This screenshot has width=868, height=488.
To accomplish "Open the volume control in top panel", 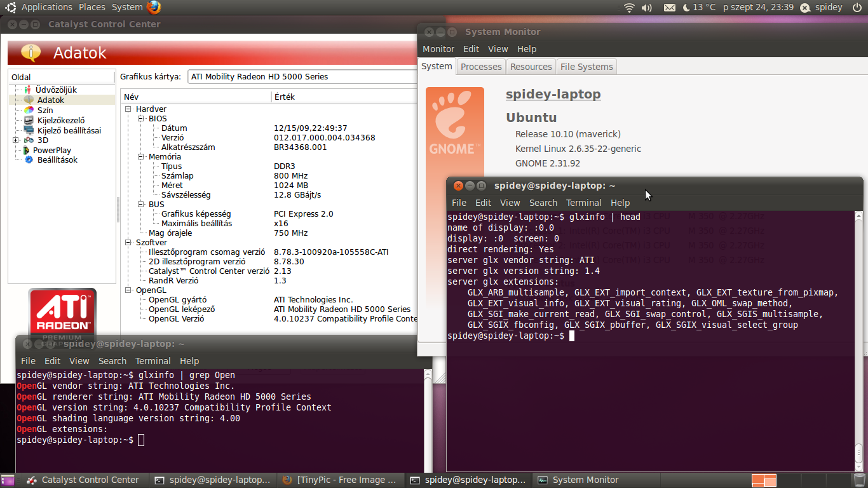I will (x=647, y=8).
